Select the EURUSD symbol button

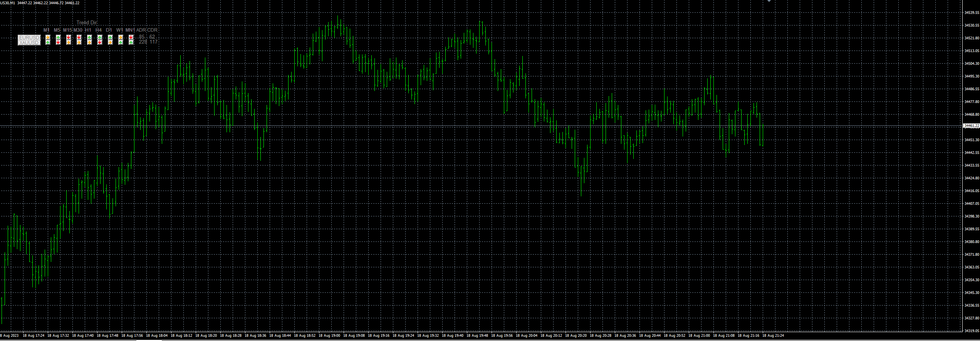tap(29, 37)
